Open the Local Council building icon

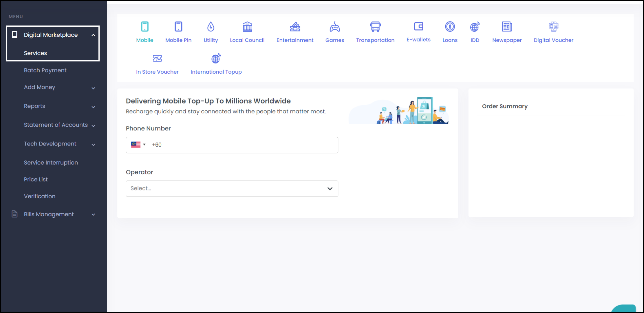coord(247,27)
